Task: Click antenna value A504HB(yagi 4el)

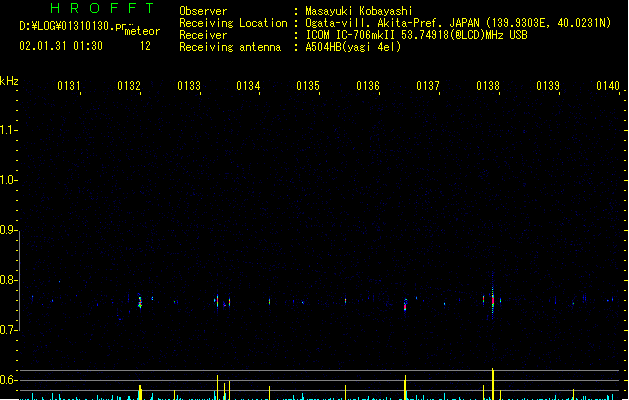Action: 353,47
